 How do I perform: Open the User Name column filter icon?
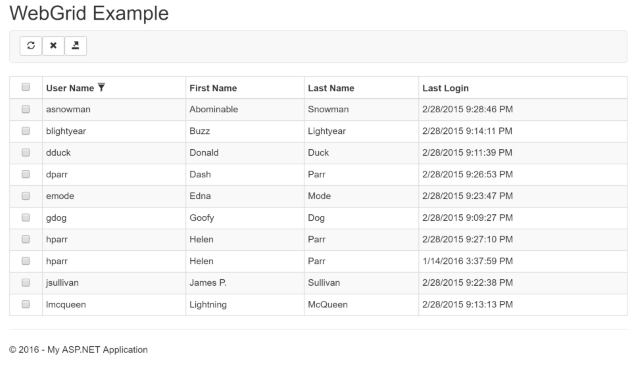pos(101,87)
